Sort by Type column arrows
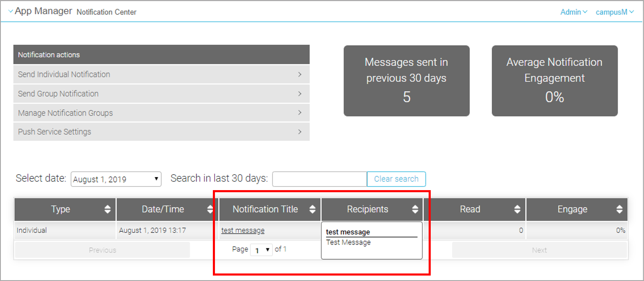 coord(108,209)
